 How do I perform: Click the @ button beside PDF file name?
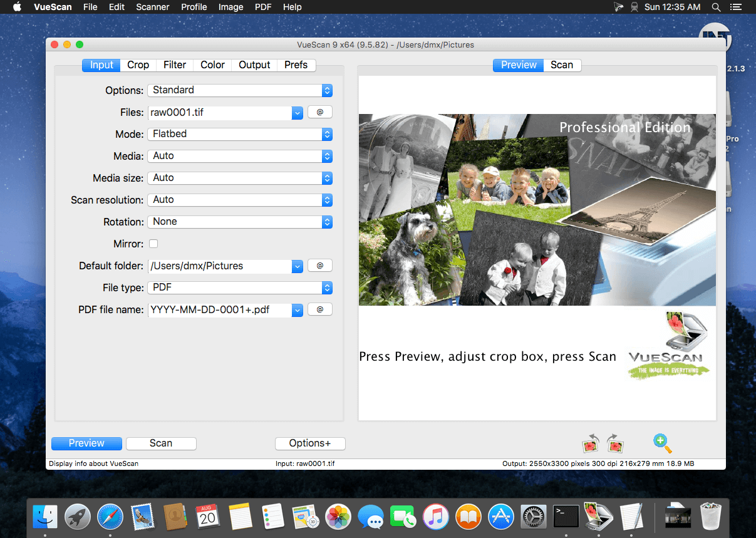click(x=319, y=309)
